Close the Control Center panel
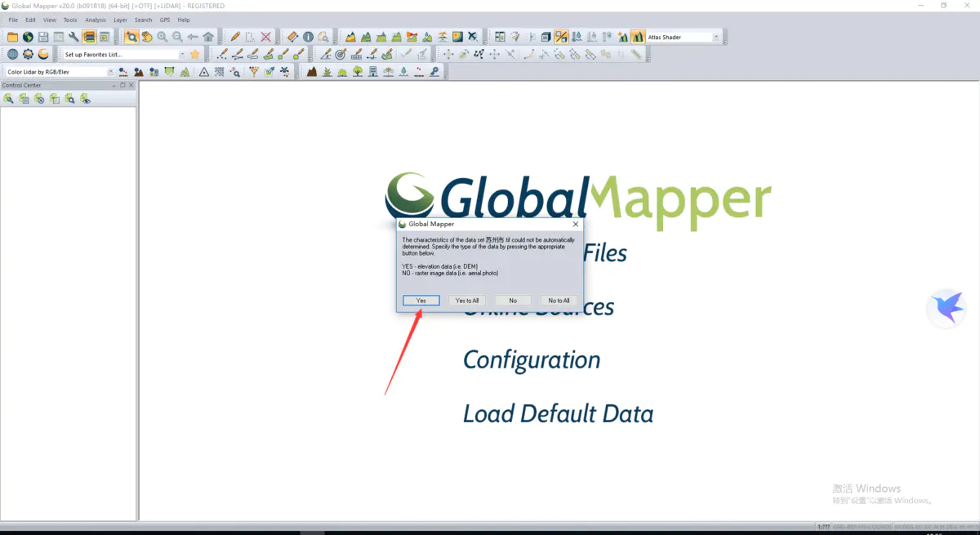The image size is (980, 535). pyautogui.click(x=131, y=85)
